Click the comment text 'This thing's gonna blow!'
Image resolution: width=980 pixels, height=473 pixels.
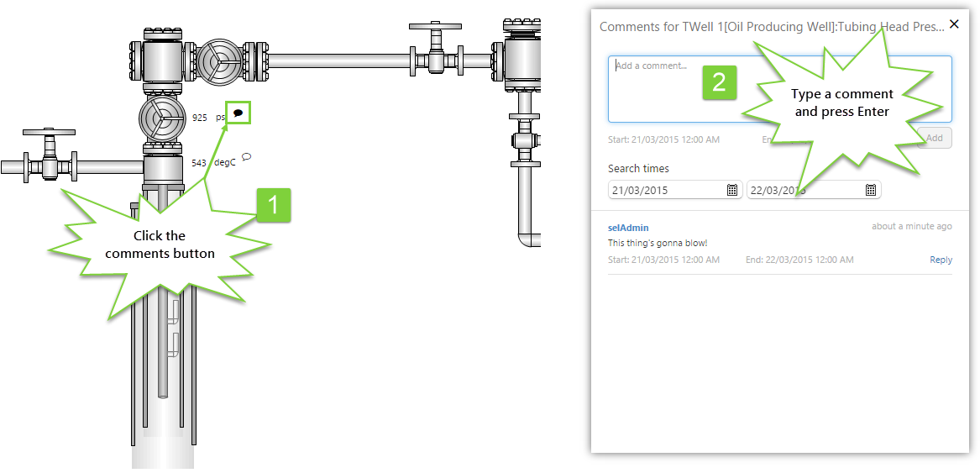(658, 244)
